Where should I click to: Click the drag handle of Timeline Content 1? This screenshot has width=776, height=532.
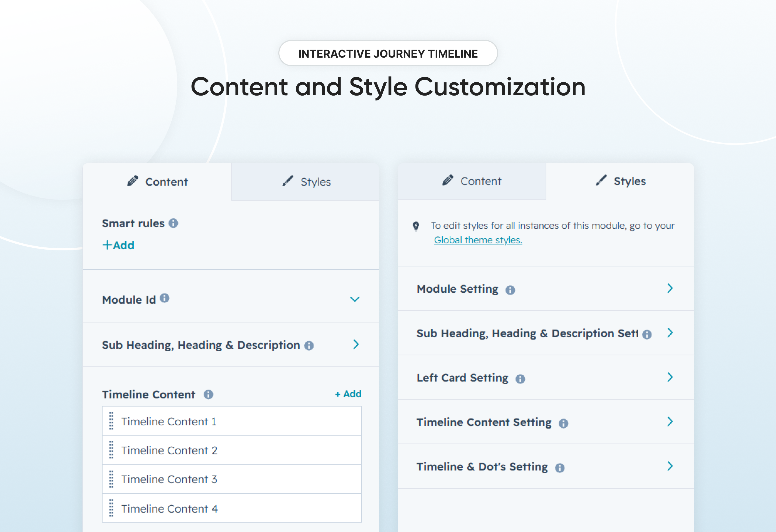point(112,421)
